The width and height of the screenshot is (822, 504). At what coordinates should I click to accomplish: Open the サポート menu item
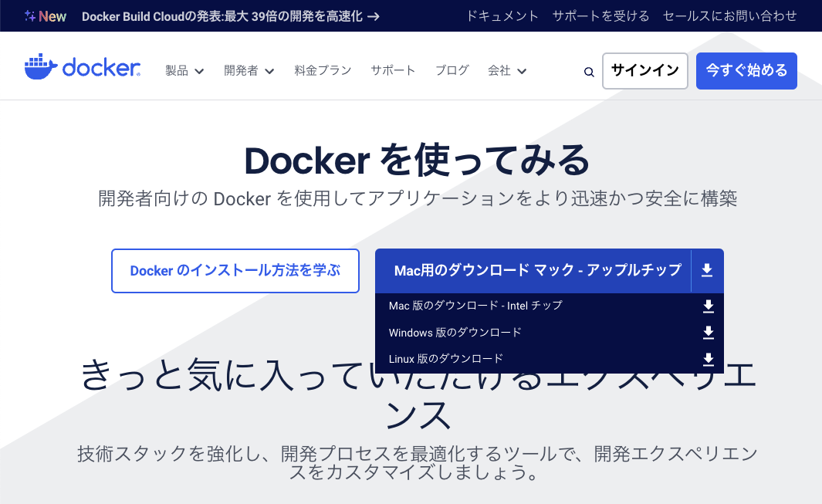(393, 70)
